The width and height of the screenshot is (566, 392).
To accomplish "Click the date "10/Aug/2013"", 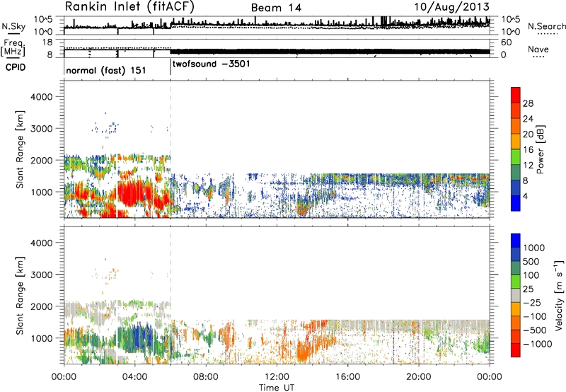I will tap(451, 6).
